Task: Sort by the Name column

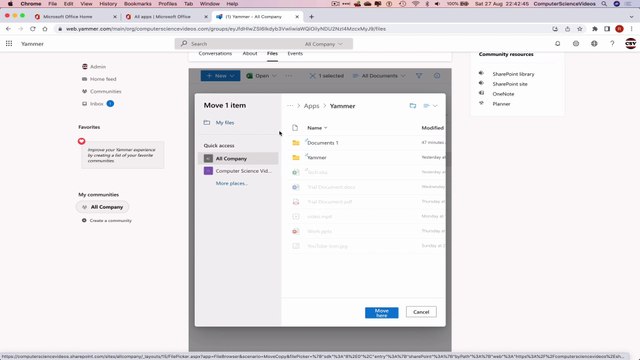Action: coord(317,128)
